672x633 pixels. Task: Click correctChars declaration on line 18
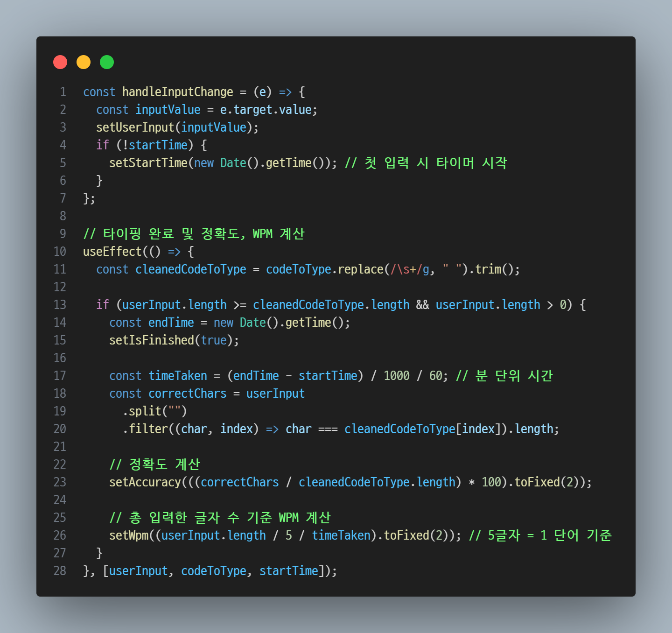point(188,394)
